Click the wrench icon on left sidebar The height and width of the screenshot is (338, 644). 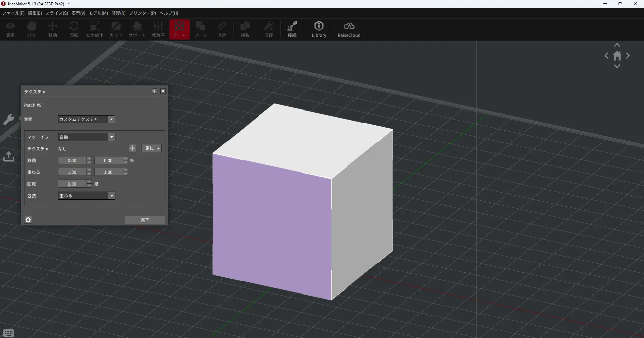pyautogui.click(x=9, y=119)
